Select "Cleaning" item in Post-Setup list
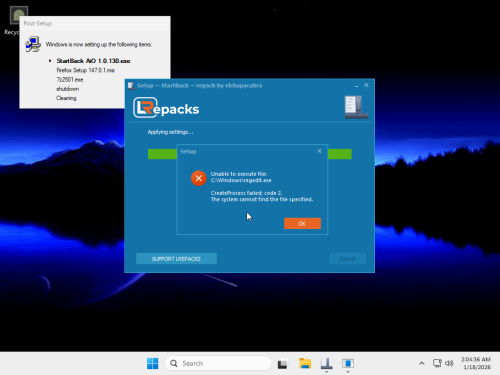The image size is (500, 375). tap(66, 98)
